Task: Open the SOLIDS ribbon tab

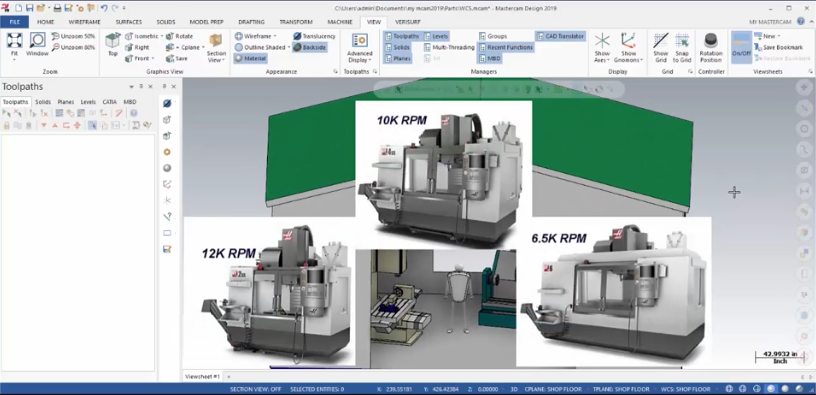Action: pyautogui.click(x=165, y=22)
